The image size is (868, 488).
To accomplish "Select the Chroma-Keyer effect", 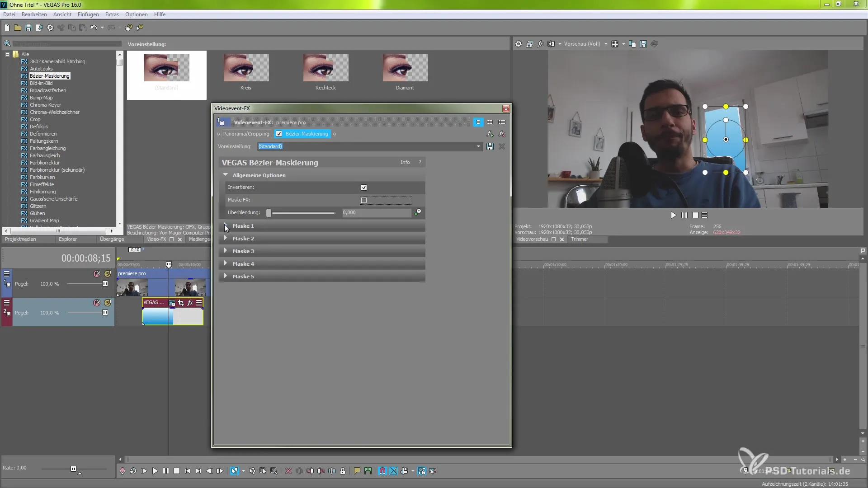I will click(45, 105).
